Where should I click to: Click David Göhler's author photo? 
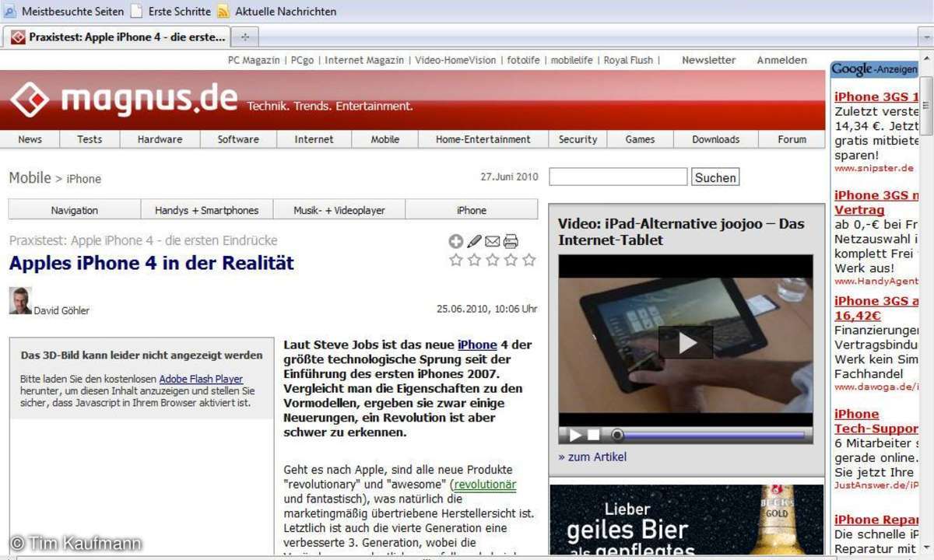(20, 301)
